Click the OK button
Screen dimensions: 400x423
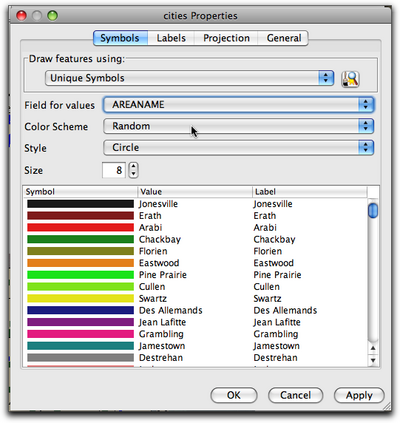(x=234, y=395)
